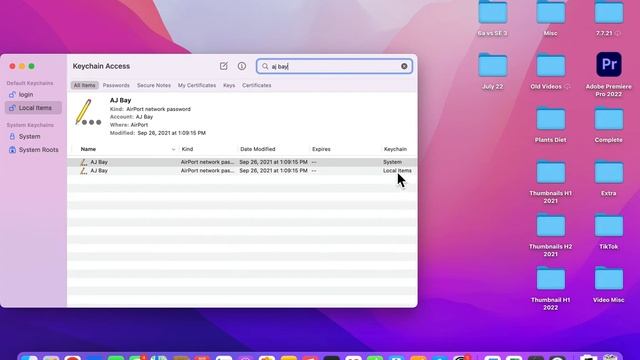Select the AJ Bay row in System keychain

click(242, 162)
